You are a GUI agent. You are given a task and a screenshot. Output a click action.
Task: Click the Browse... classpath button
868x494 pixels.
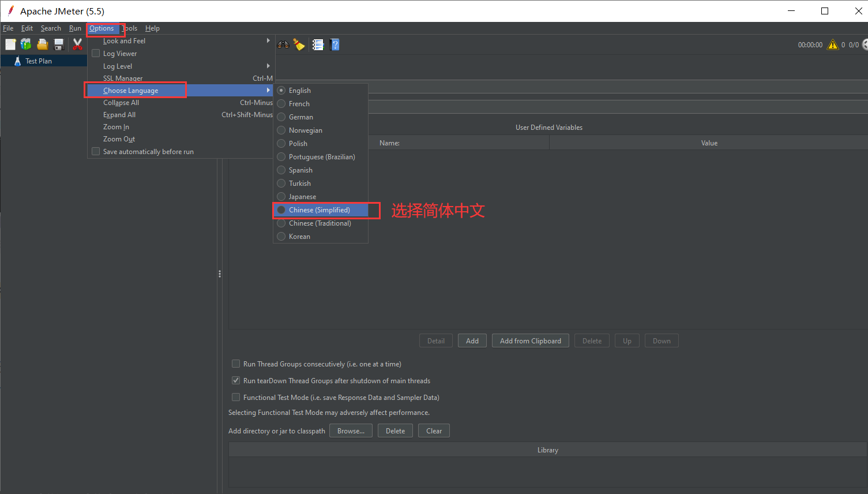[x=351, y=431]
